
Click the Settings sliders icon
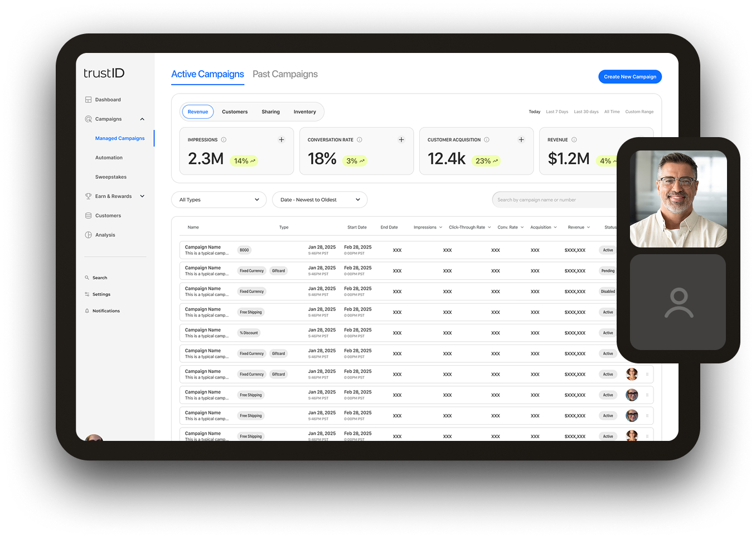pyautogui.click(x=87, y=294)
